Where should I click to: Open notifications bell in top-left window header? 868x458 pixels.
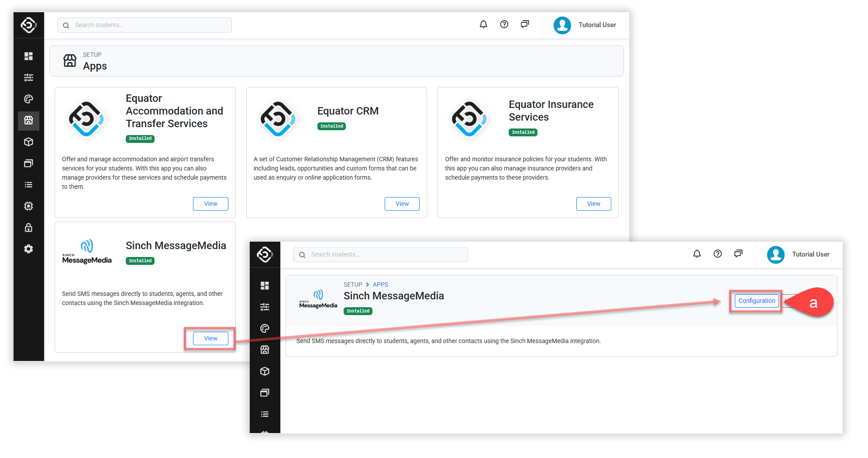coord(483,24)
